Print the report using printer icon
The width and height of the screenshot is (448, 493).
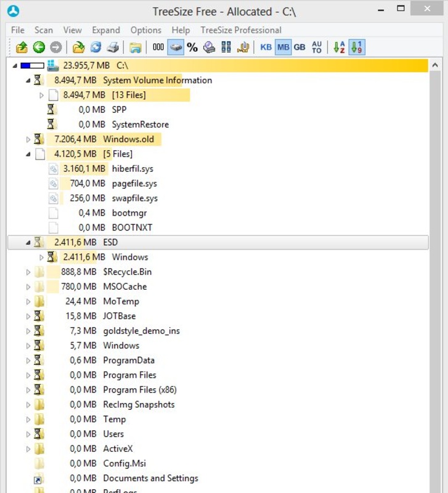pos(113,47)
